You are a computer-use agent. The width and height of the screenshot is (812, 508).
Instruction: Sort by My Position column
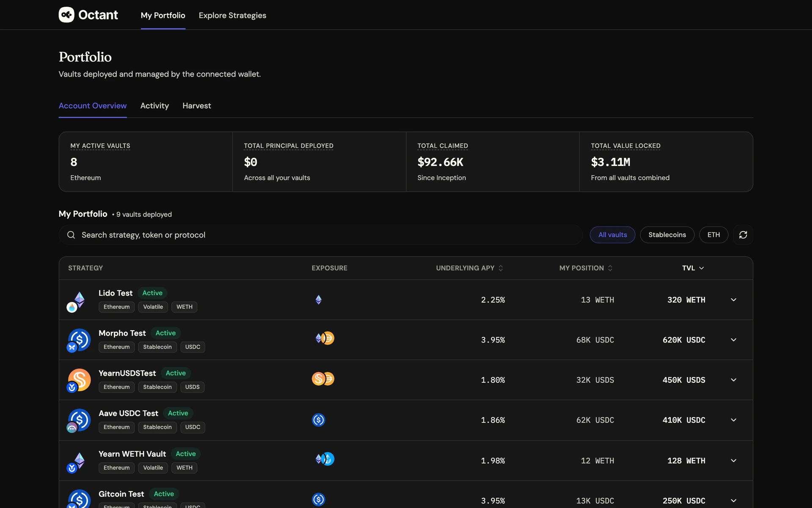click(586, 268)
